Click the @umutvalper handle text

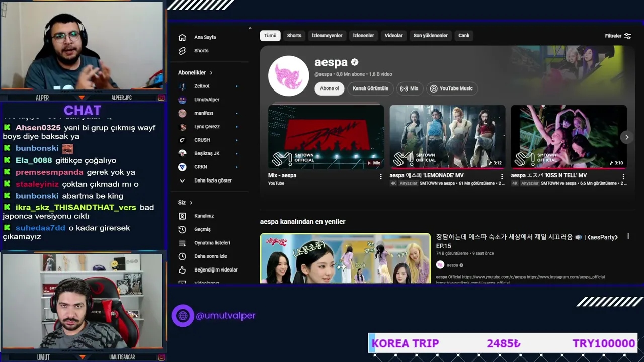pos(225,316)
